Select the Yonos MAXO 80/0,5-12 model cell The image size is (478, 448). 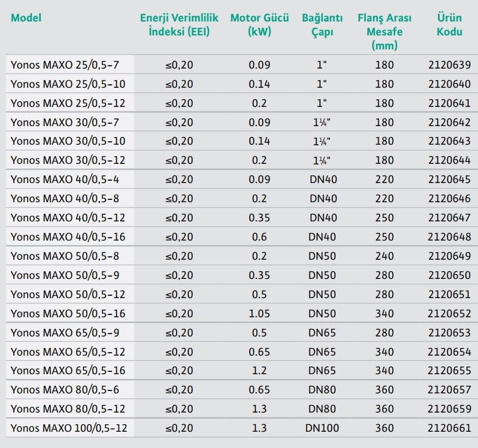pyautogui.click(x=70, y=409)
